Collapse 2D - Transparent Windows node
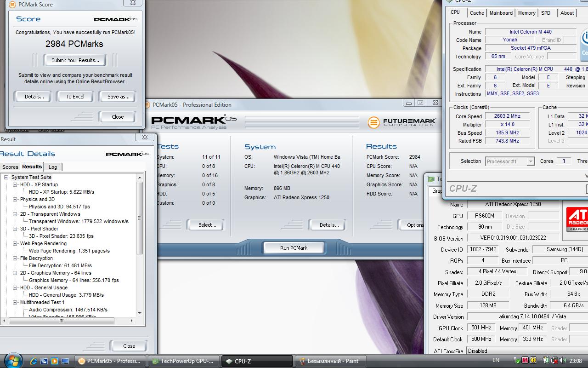The height and width of the screenshot is (368, 588). pyautogui.click(x=15, y=214)
